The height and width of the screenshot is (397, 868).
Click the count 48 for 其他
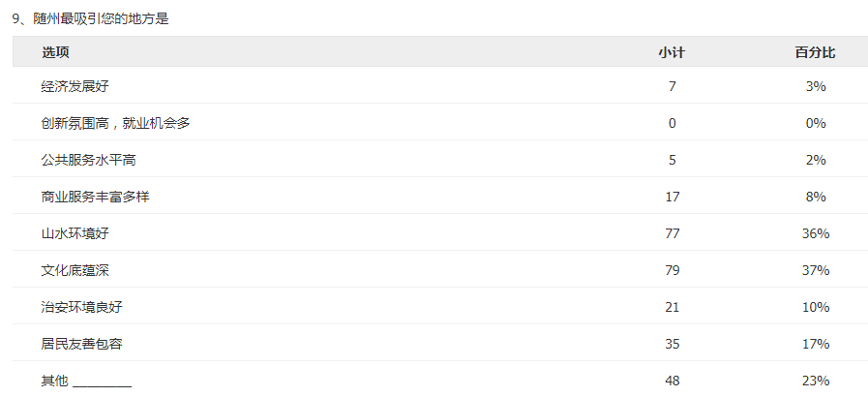tap(672, 381)
